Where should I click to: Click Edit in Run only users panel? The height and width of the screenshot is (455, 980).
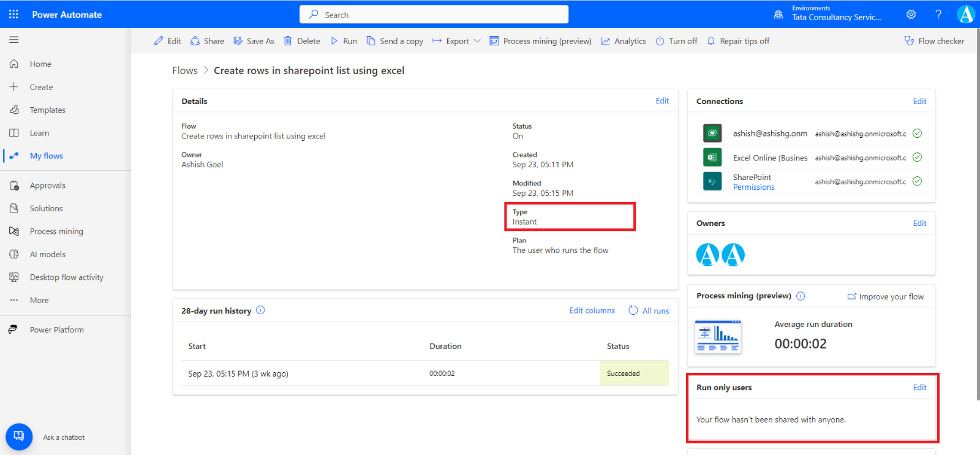click(919, 387)
